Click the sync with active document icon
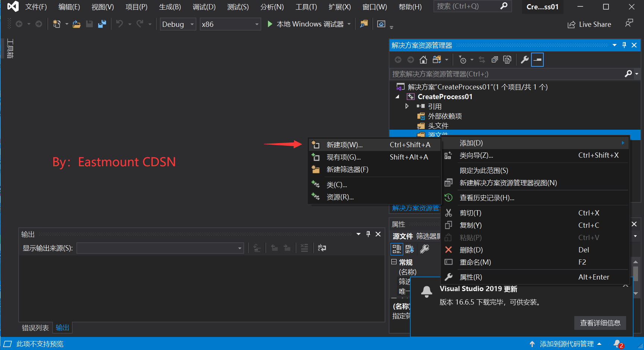Screen dimensions: 644x350 click(x=482, y=60)
